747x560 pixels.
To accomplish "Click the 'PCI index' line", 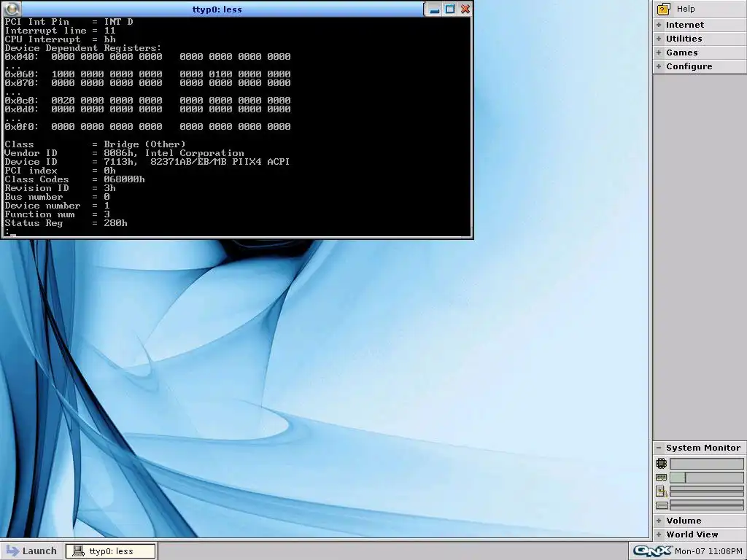I will click(x=60, y=171).
